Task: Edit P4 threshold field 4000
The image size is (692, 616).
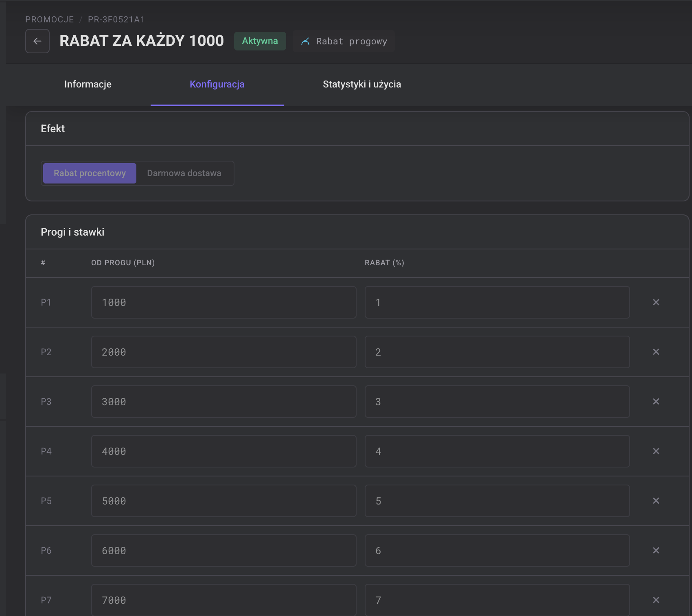Action: 224,451
